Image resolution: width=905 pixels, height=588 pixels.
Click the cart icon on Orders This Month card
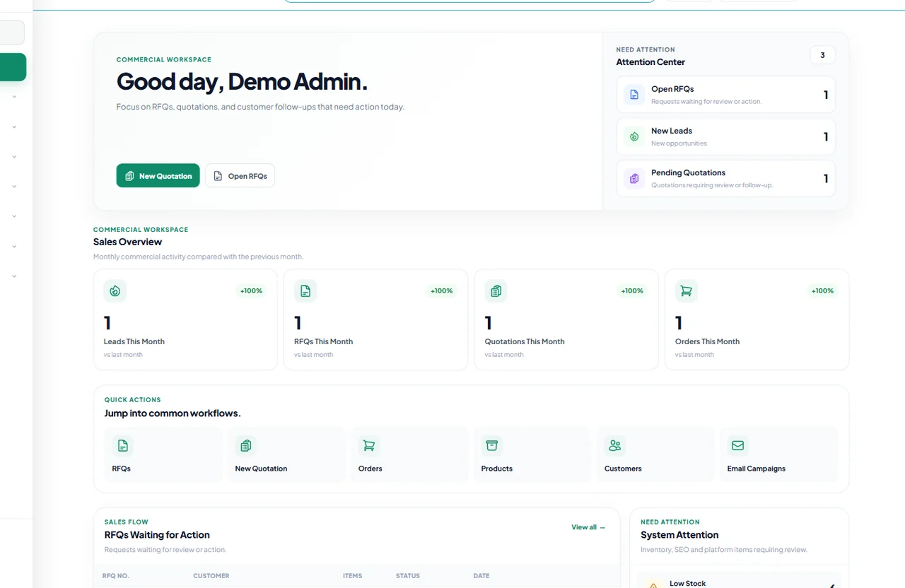687,290
